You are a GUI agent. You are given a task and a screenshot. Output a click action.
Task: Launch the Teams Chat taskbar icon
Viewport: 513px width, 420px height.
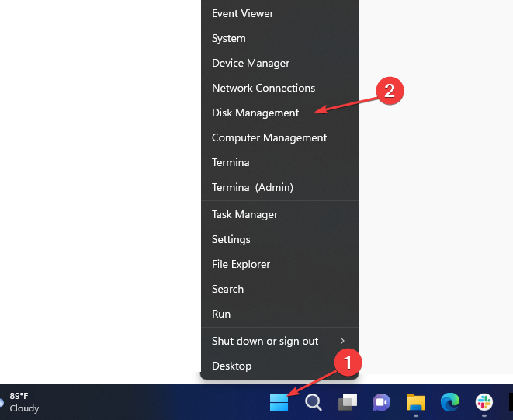[382, 402]
